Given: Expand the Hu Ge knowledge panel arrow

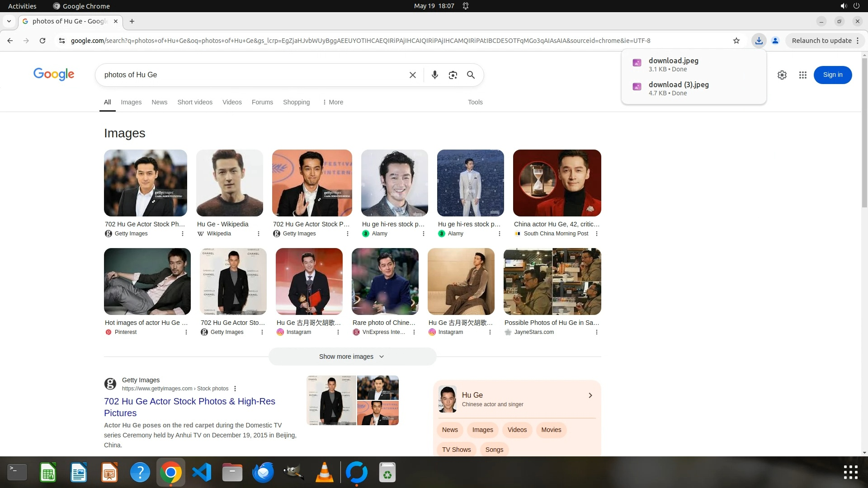Looking at the screenshot, I should coord(590,395).
